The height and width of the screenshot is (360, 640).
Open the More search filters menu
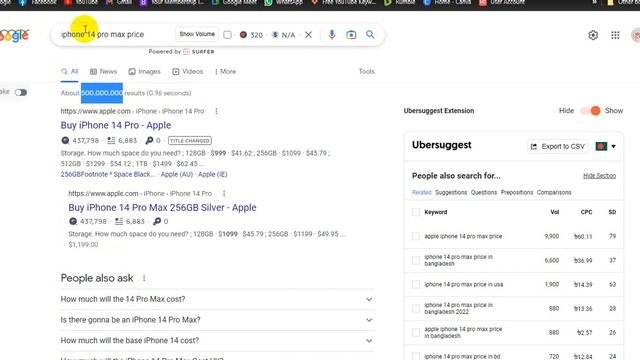click(225, 71)
